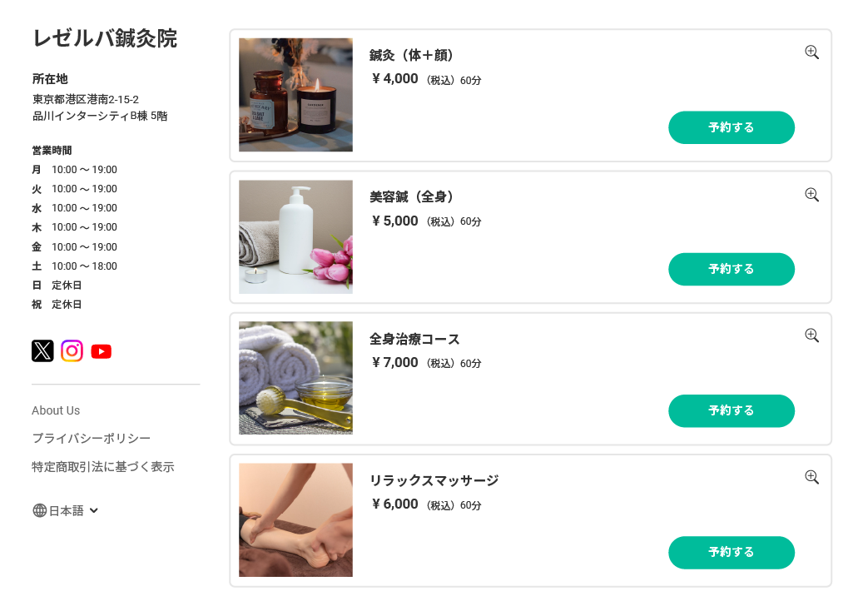This screenshot has height=616, width=863.
Task: Open the X (Twitter) social icon
Action: (x=42, y=351)
